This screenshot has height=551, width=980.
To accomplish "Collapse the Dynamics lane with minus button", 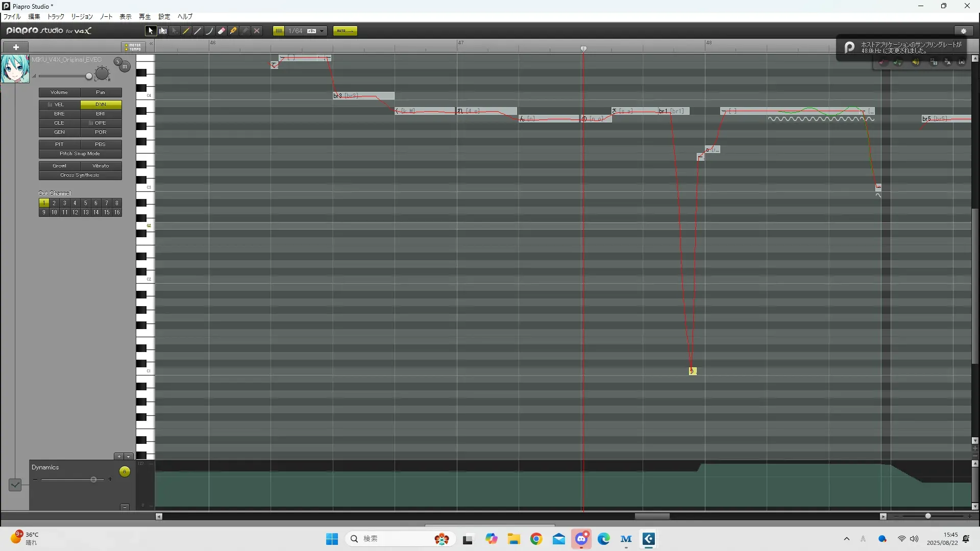I will 125,507.
